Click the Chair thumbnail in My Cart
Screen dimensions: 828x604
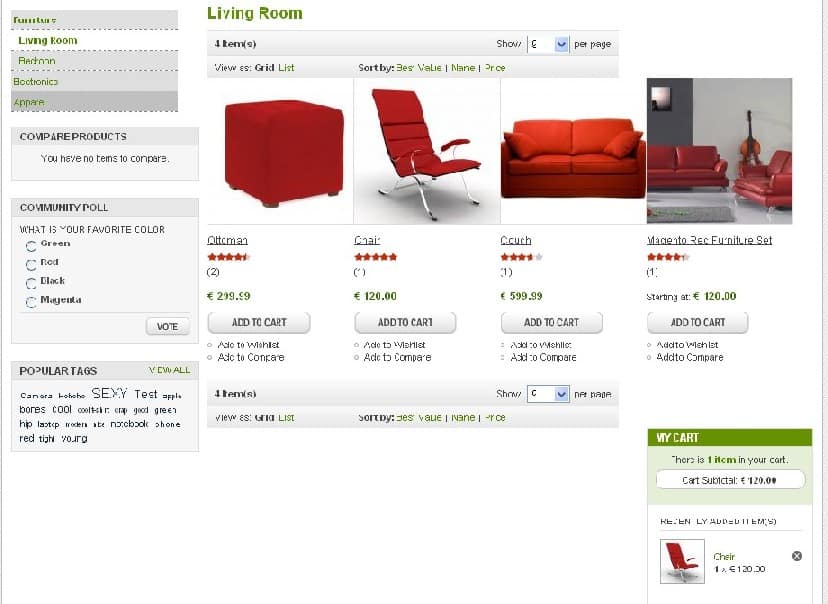pos(682,561)
